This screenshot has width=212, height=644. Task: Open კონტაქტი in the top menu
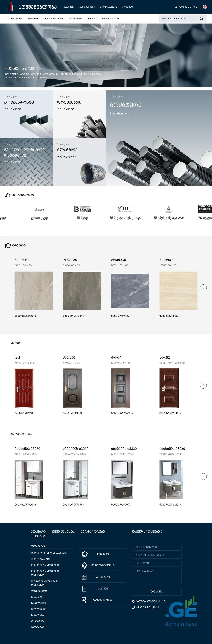coord(128,7)
